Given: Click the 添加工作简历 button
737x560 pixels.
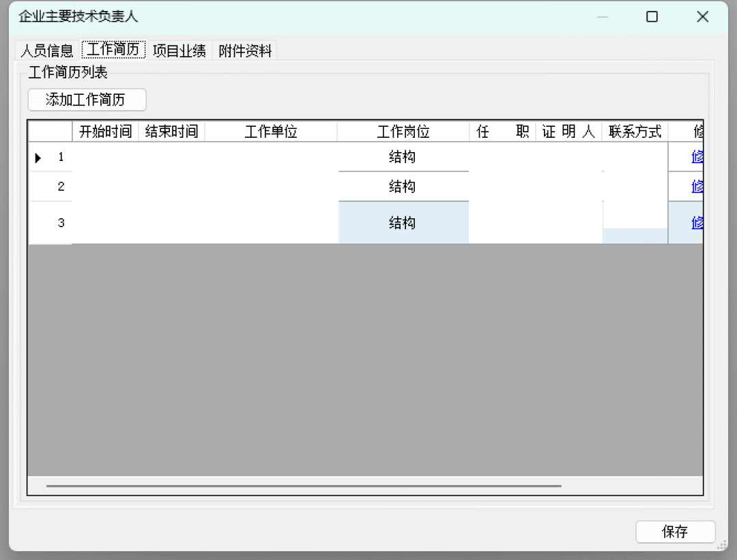Looking at the screenshot, I should (87, 100).
